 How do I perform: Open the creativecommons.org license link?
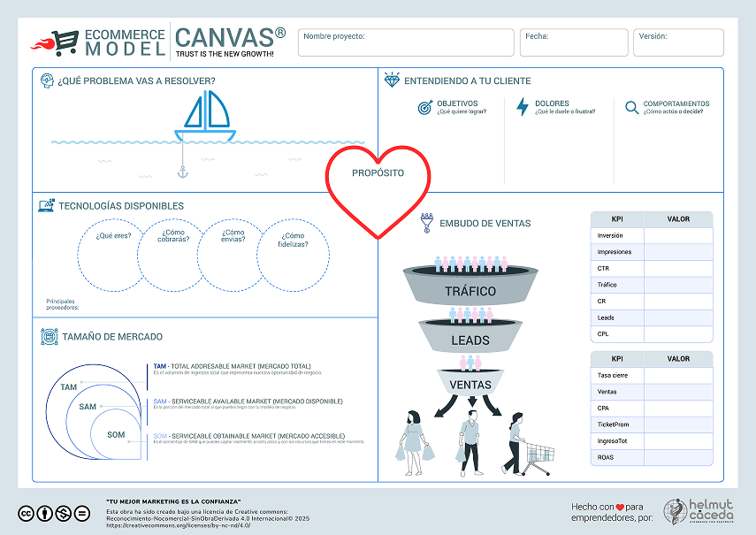[x=178, y=525]
